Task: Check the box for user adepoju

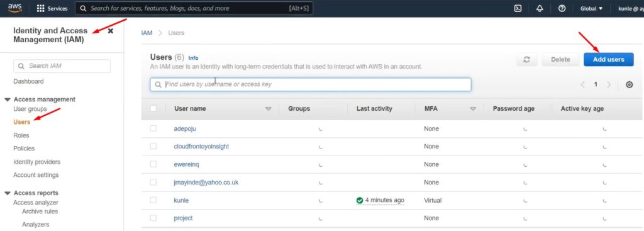Action: tap(153, 128)
